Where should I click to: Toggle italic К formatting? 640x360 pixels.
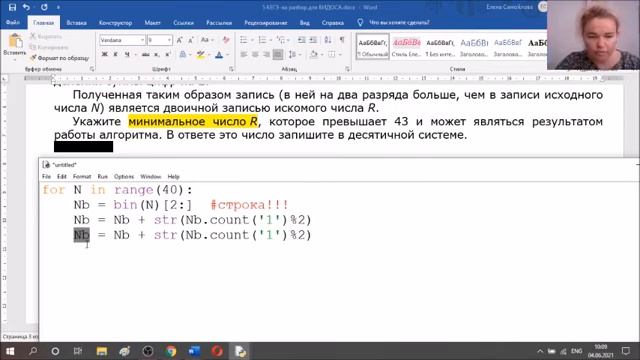coord(116,54)
